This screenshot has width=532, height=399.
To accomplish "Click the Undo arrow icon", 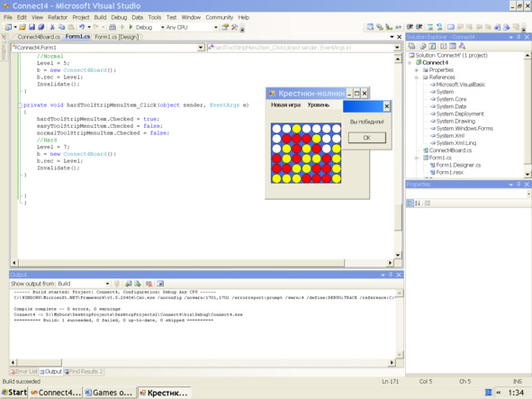I will pyautogui.click(x=82, y=27).
